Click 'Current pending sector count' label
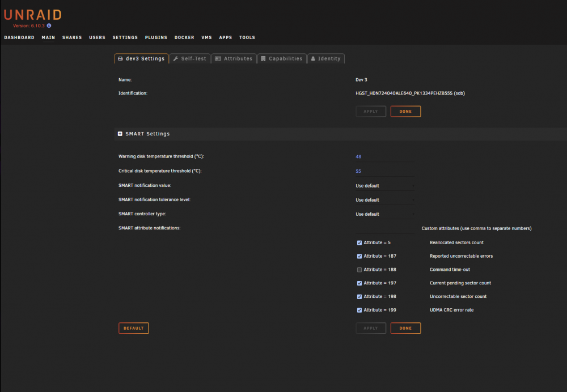Screen dimensions: 567x392 [x=460, y=283]
